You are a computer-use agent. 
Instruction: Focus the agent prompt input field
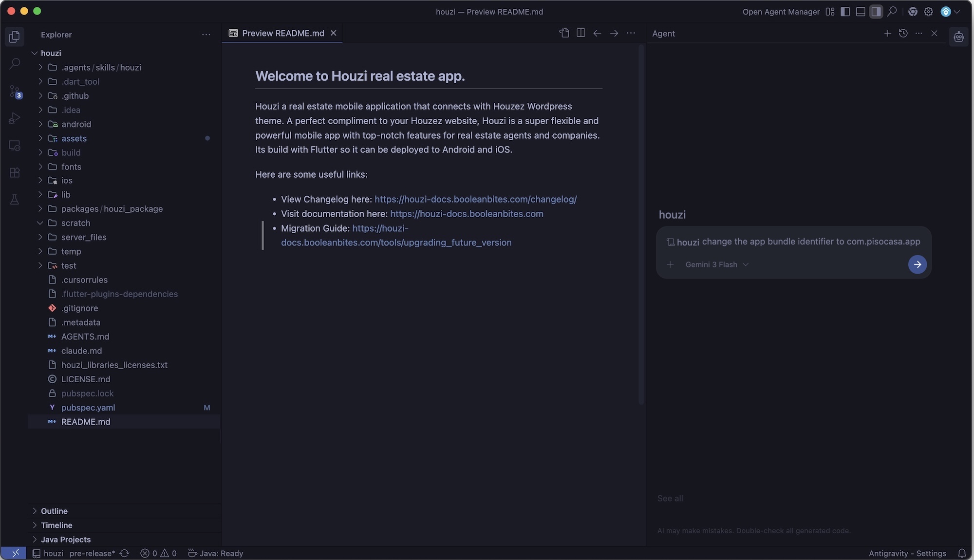click(x=794, y=242)
